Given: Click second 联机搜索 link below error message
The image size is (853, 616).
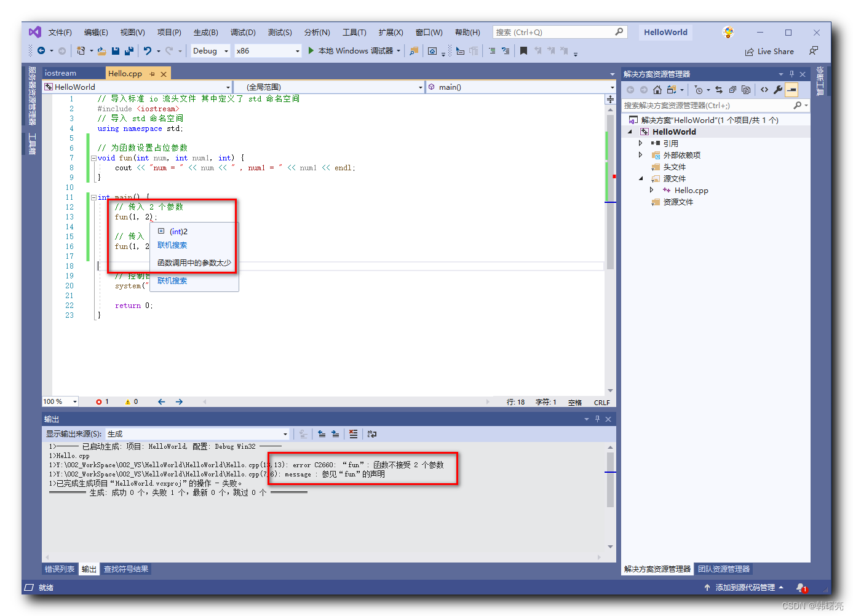Looking at the screenshot, I should click(172, 281).
